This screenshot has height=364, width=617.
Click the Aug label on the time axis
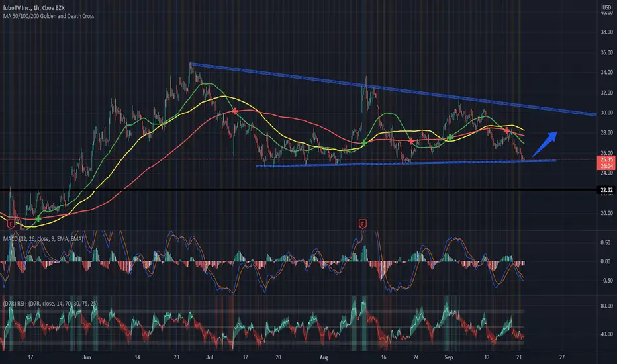point(324,357)
